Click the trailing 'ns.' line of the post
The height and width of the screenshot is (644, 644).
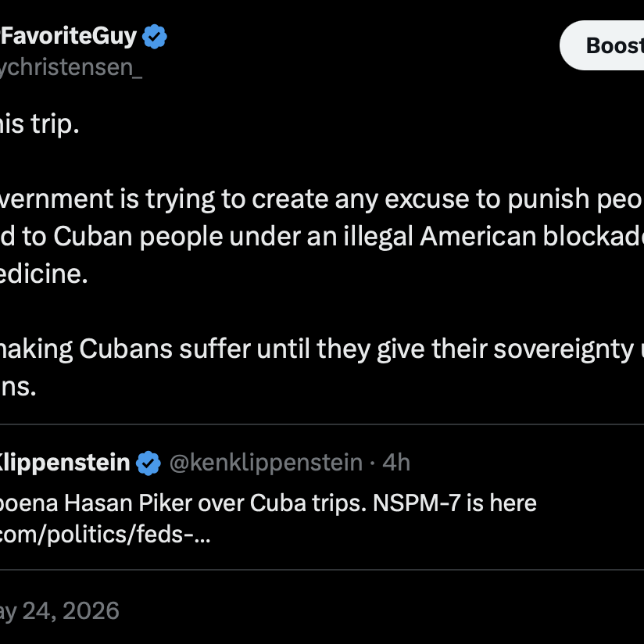[18, 388]
